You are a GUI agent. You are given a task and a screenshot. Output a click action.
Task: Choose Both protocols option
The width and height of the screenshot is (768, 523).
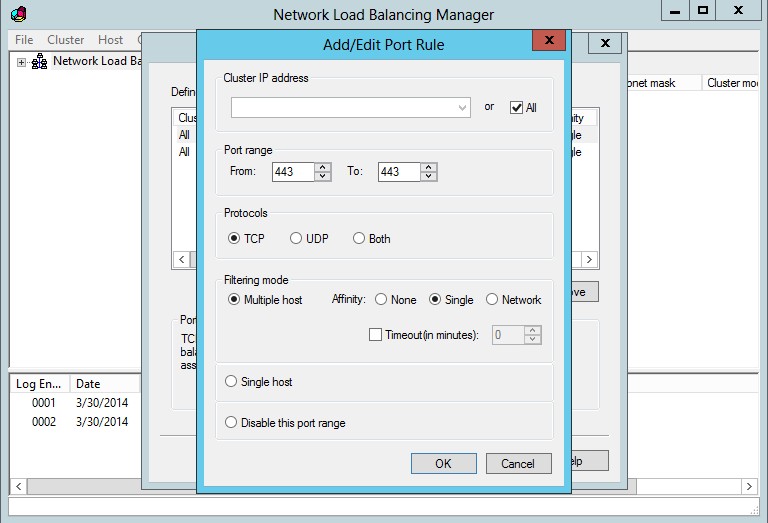click(359, 239)
